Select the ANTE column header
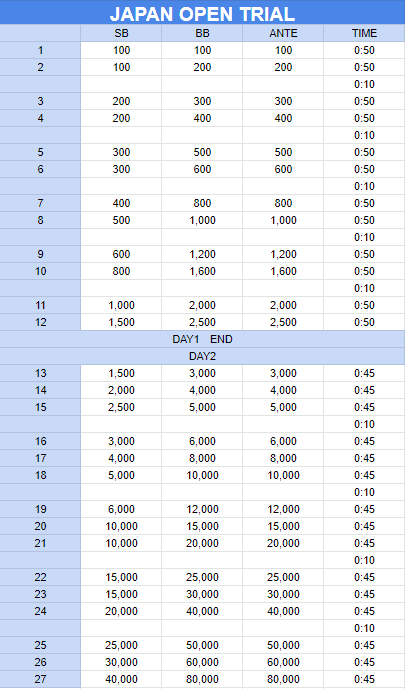Viewport: 405px width, 689px height. tap(283, 33)
